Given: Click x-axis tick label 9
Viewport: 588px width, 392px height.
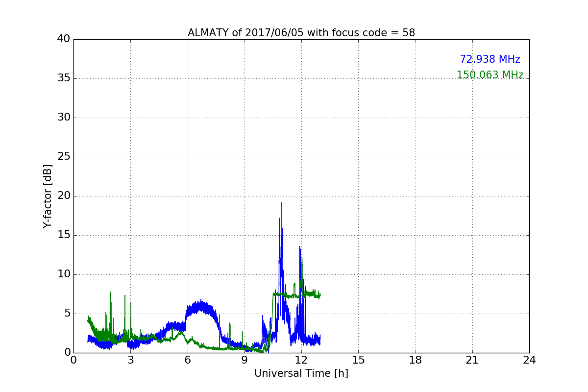Looking at the screenshot, I should tap(245, 360).
